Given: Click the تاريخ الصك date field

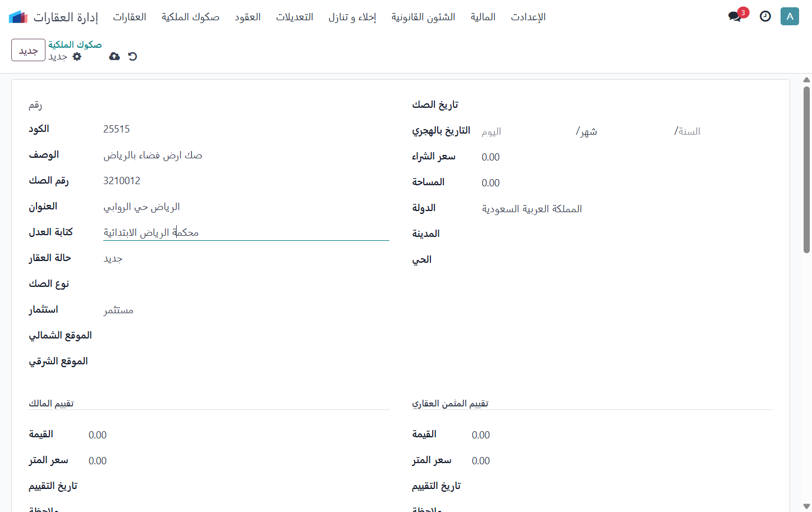Looking at the screenshot, I should coord(627,105).
